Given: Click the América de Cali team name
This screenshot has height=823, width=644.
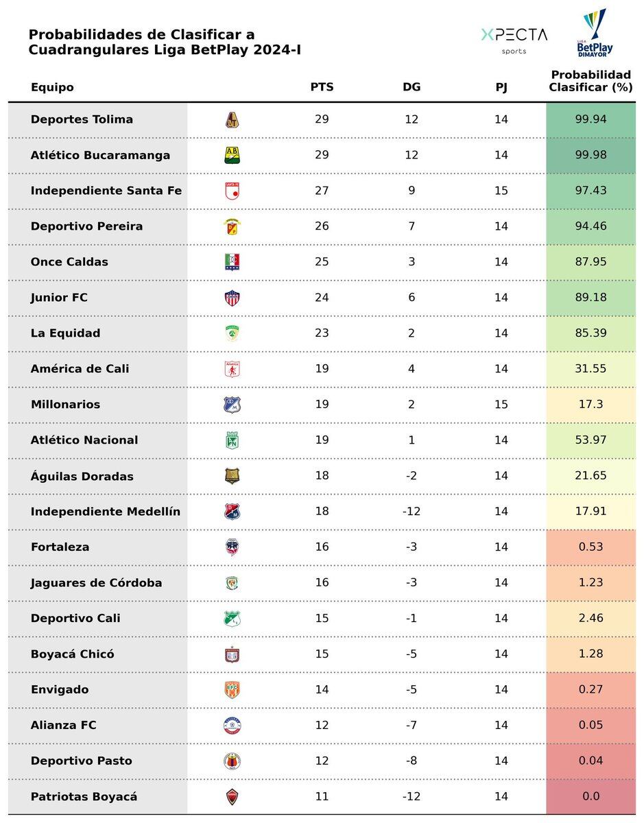Looking at the screenshot, I should (x=80, y=369).
